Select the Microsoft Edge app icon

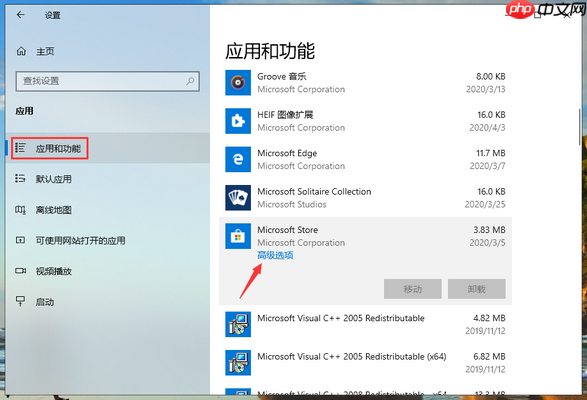[x=238, y=159]
